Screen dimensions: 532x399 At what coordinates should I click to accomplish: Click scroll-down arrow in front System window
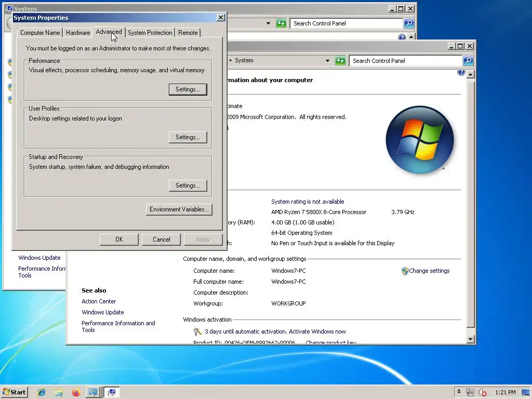pos(470,339)
